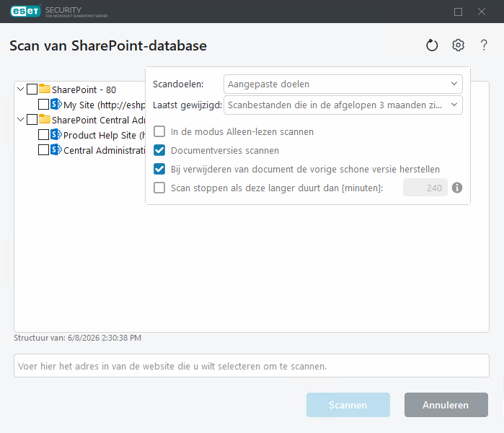Check the My Site checkbox
Screen dimensions: 504x433
coord(43,104)
